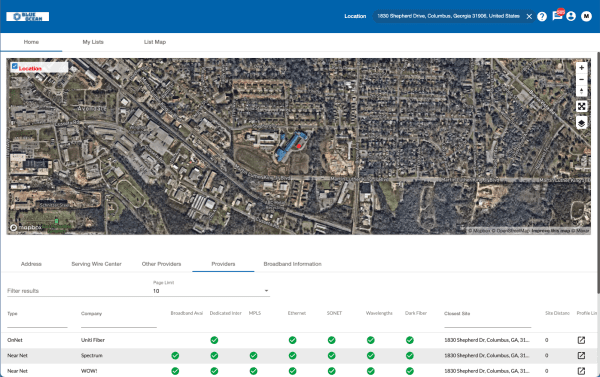The height and width of the screenshot is (377, 600).
Task: Open the help question mark icon
Action: tap(542, 16)
